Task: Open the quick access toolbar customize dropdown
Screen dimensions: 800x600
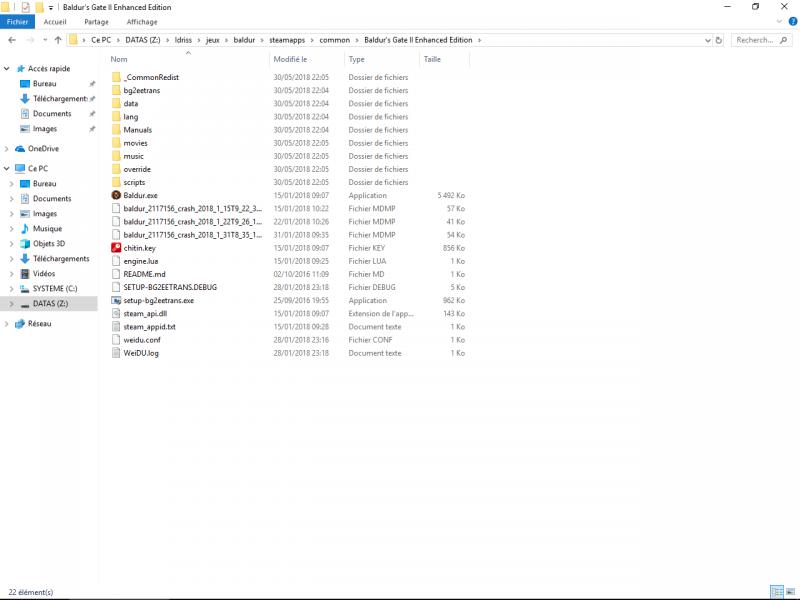Action: [x=51, y=8]
